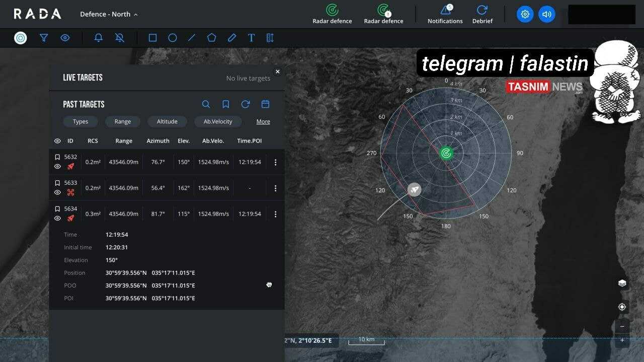Open options menu for target 5634

pyautogui.click(x=275, y=214)
